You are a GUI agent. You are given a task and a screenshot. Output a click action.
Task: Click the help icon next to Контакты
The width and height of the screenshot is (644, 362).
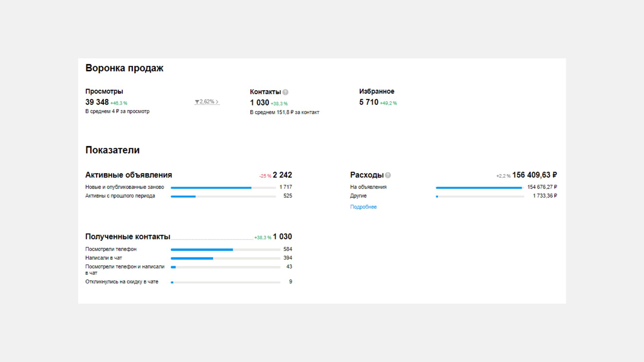click(x=285, y=92)
